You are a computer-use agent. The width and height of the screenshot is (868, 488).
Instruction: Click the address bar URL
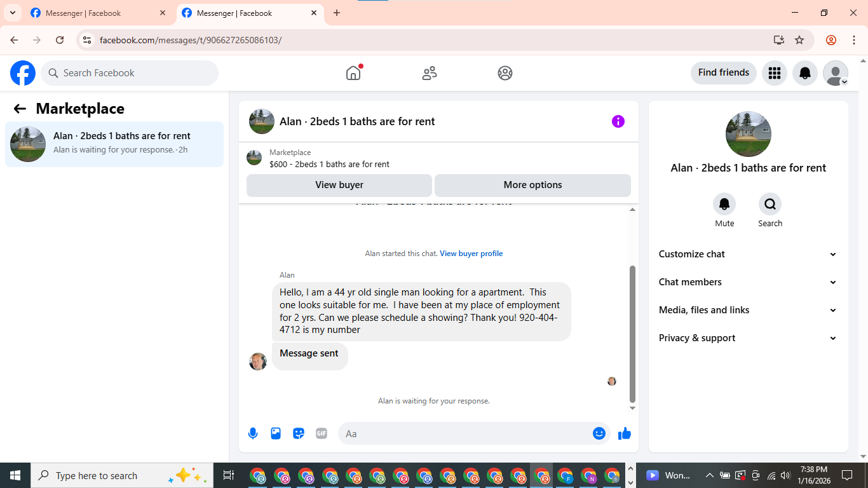point(191,40)
